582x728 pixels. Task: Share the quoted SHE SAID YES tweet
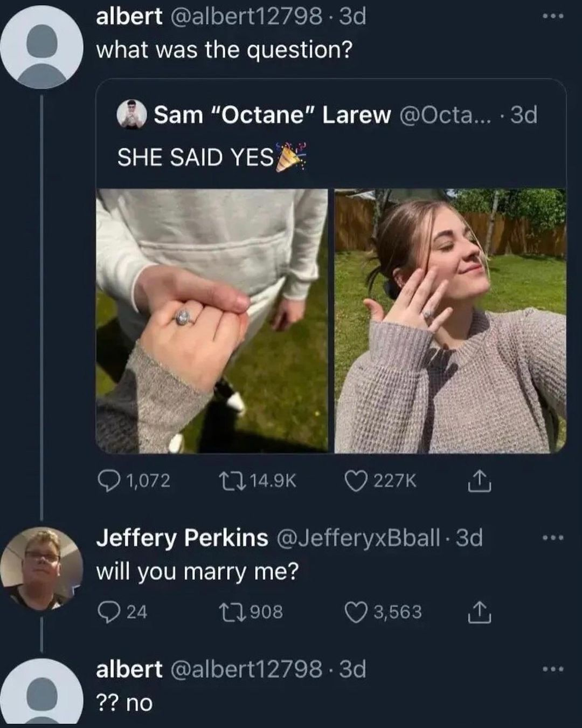479,482
